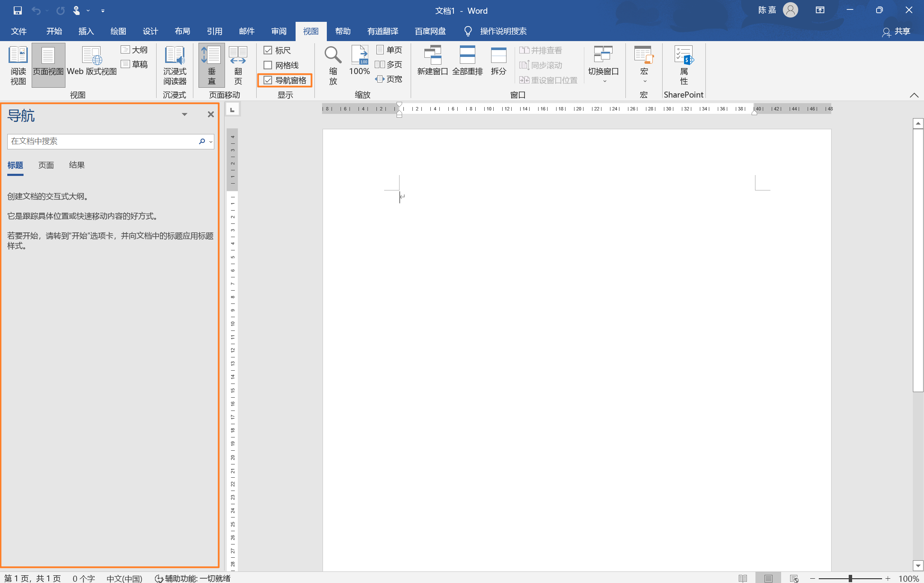This screenshot has width=924, height=583.
Task: Enable the Gridlines (网格线) checkbox
Action: tap(268, 65)
